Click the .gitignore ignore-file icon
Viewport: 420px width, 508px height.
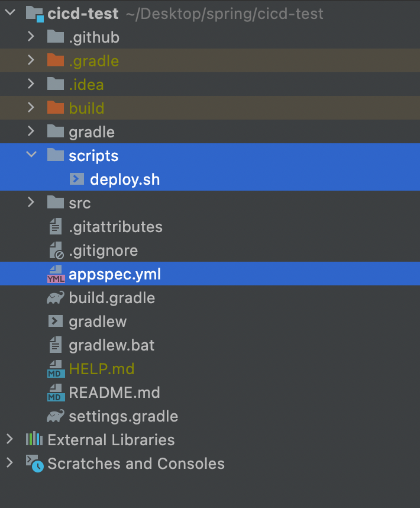click(x=56, y=250)
